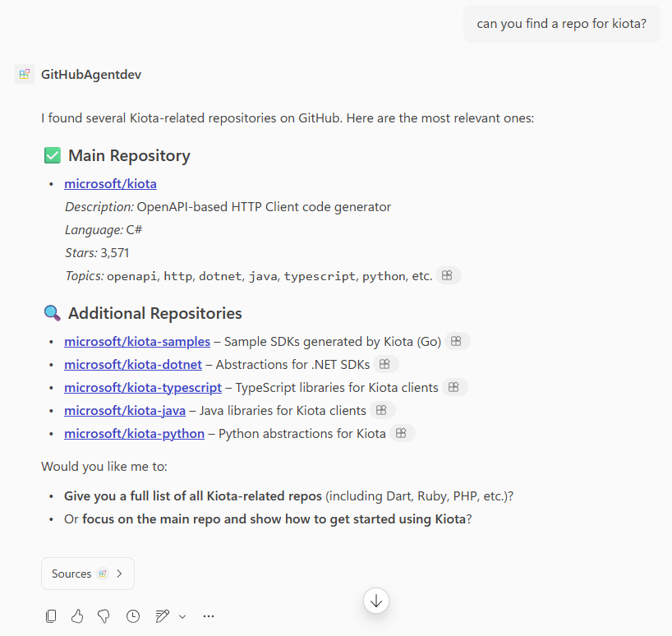Give the response a thumbs up
The image size is (672, 636).
tap(77, 615)
